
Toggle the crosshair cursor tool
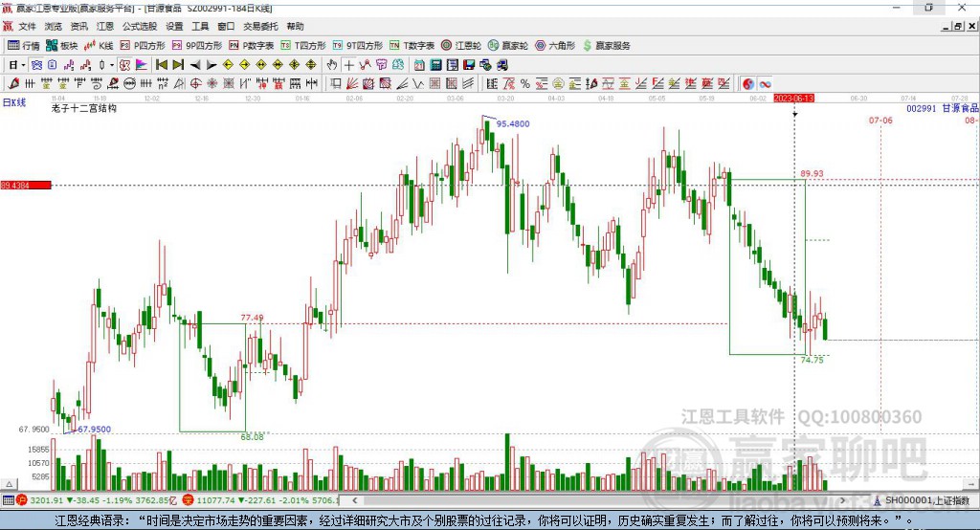coord(348,65)
